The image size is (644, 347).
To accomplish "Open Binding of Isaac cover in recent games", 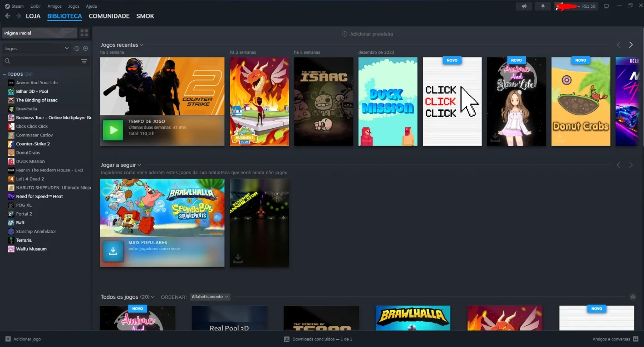I will click(323, 102).
